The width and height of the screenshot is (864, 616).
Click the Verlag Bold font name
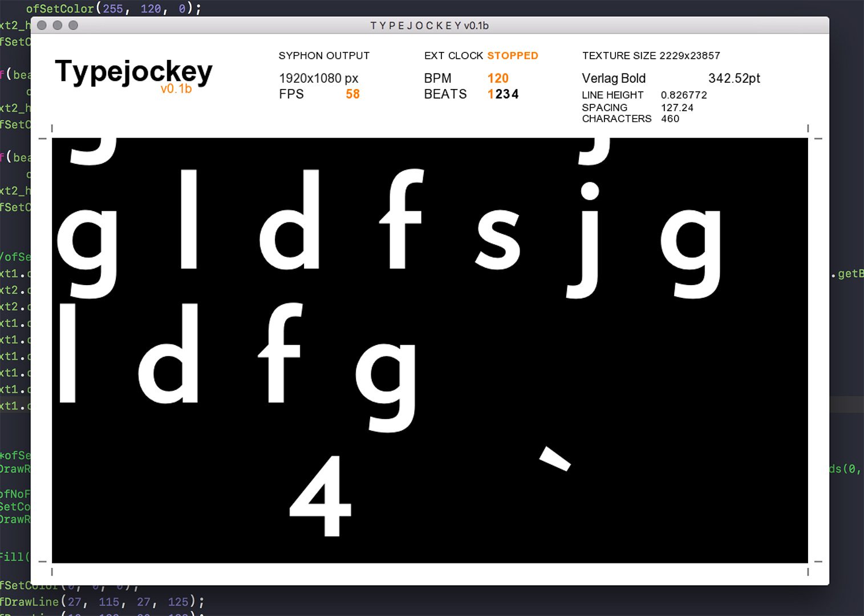(x=614, y=78)
